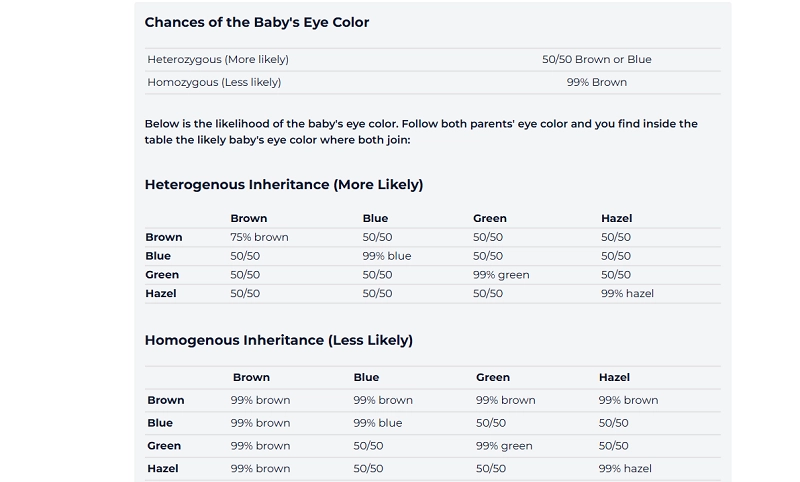Select the "Homozygous (Less likely)" row label
Image resolution: width=800 pixels, height=482 pixels.
coord(214,82)
